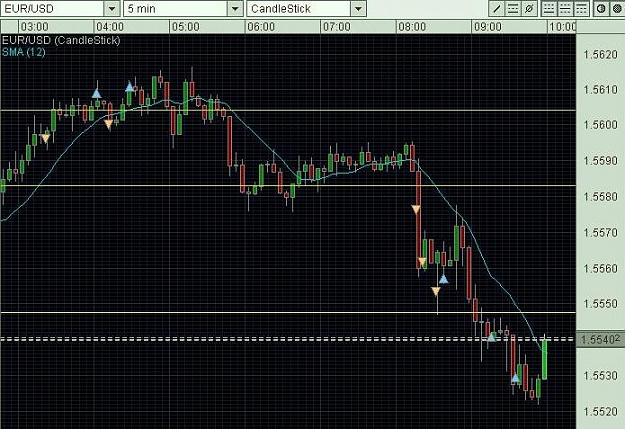Viewport: 625px width, 429px height.
Task: Click the current price tag 1.5540
Action: [601, 340]
